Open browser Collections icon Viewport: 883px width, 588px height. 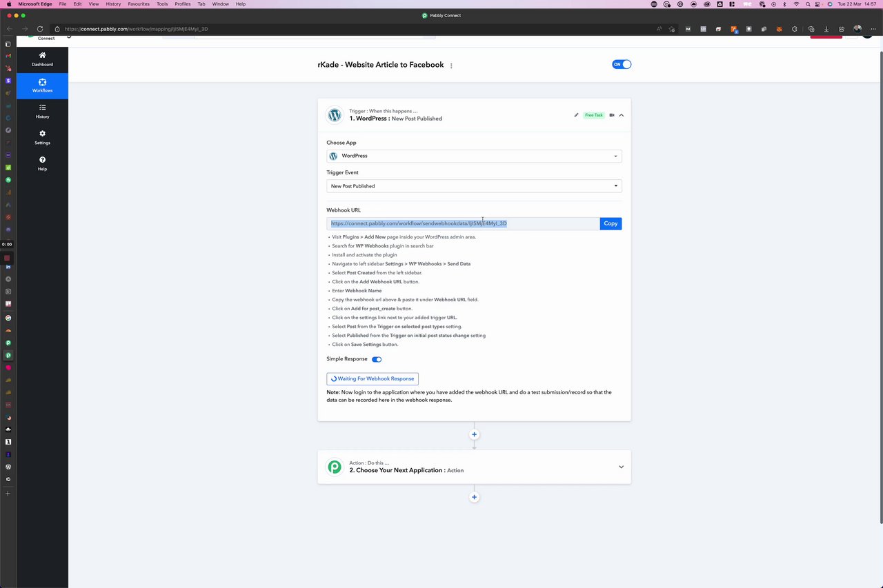[x=811, y=29]
